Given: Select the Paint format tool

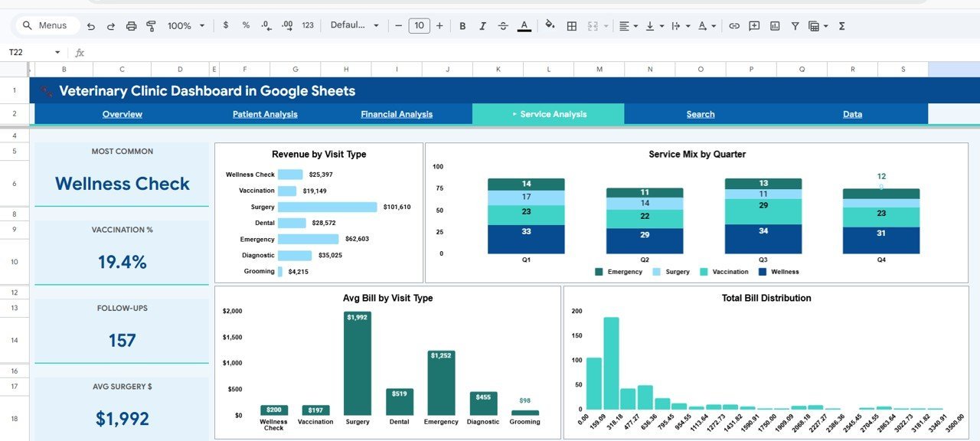Looking at the screenshot, I should (151, 25).
